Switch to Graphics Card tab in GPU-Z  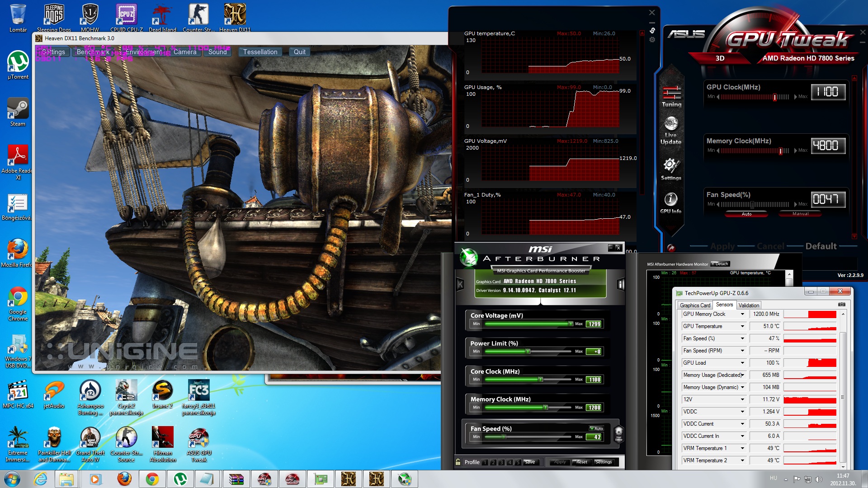pyautogui.click(x=695, y=305)
